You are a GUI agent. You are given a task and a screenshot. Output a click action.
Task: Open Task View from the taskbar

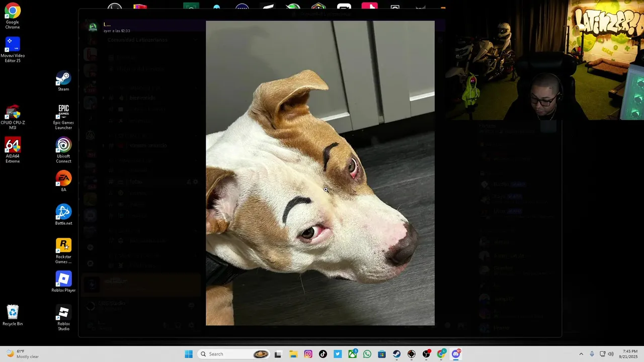click(x=278, y=354)
